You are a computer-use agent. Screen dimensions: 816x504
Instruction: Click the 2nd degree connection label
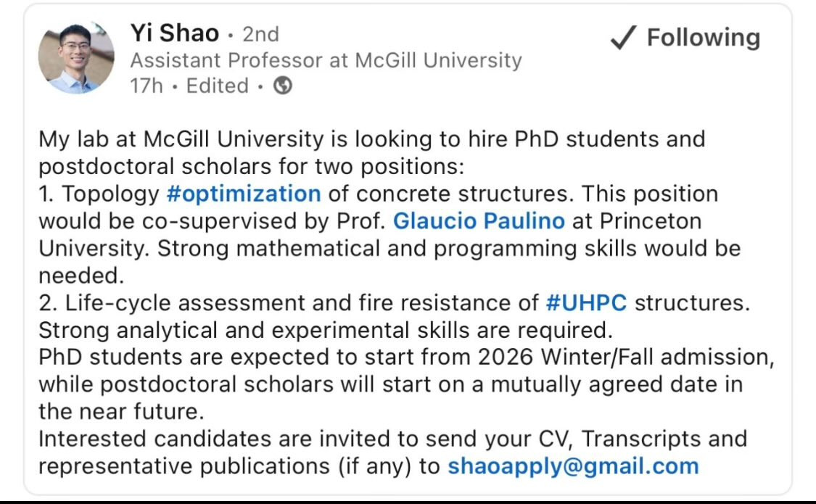[260, 34]
